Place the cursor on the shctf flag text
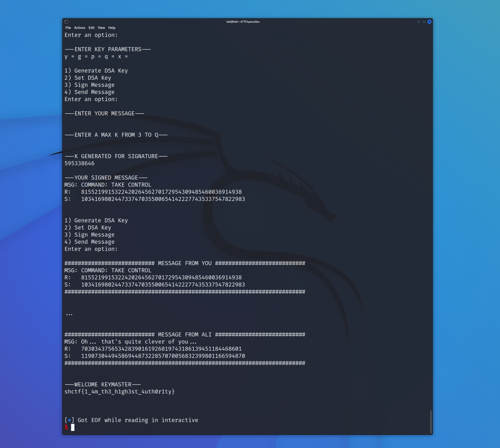500x448 pixels. [119, 391]
